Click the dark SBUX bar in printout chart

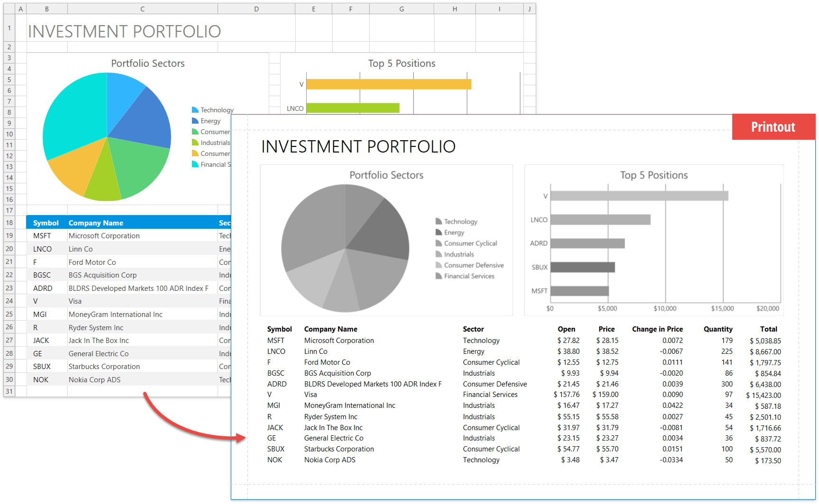click(582, 267)
